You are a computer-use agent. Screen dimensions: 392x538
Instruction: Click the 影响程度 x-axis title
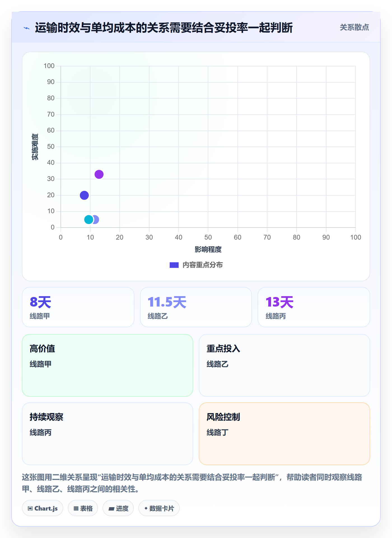208,249
